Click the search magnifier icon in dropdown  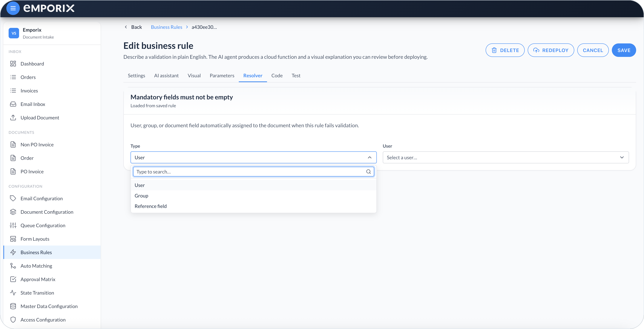point(369,172)
